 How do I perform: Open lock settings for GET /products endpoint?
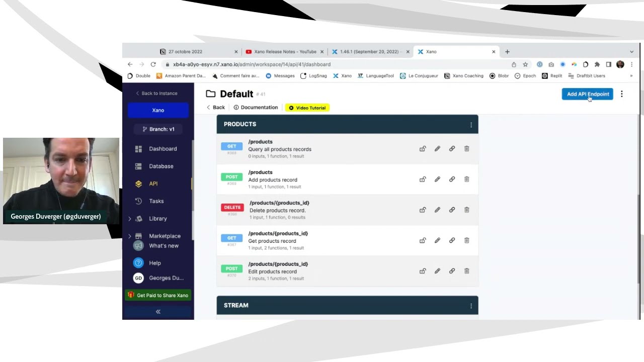423,149
